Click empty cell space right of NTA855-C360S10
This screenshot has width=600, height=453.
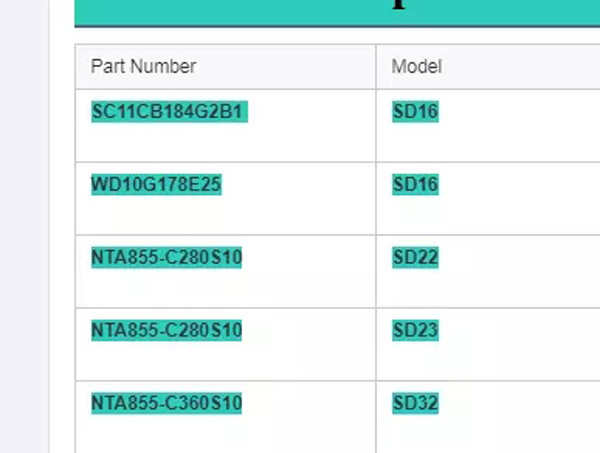[x=310, y=410]
